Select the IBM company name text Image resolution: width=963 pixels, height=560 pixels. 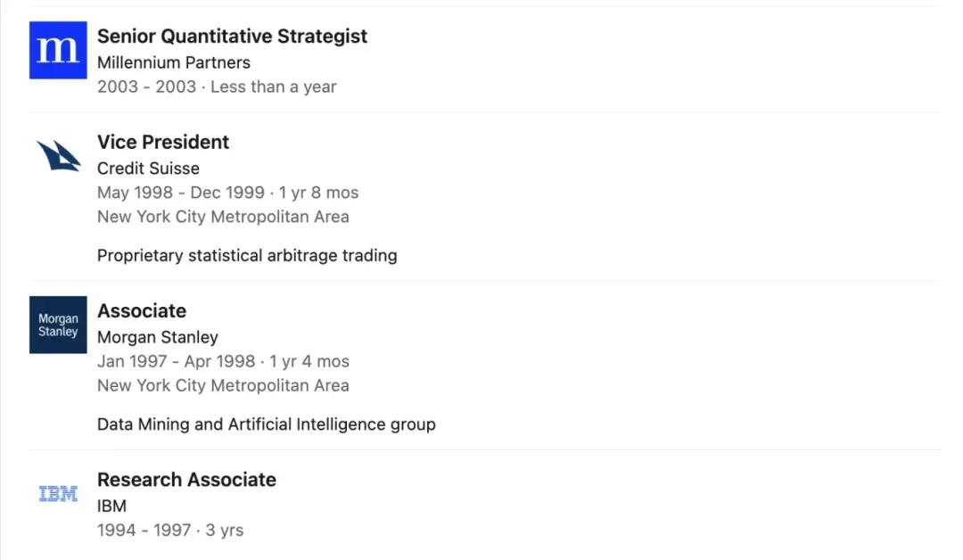111,506
